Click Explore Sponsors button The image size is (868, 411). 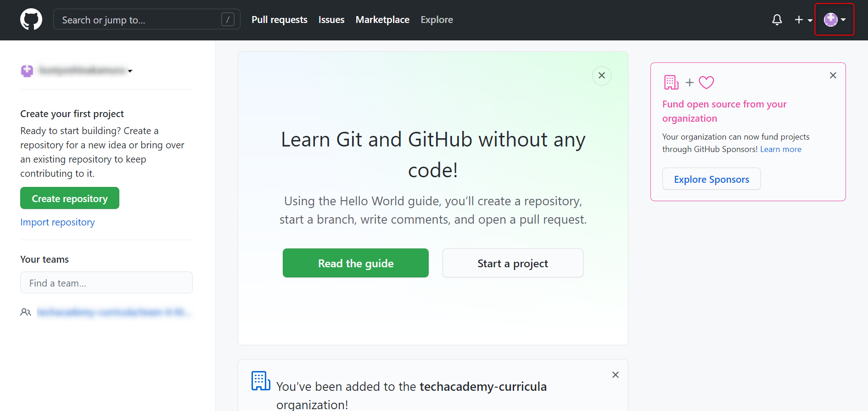point(711,179)
